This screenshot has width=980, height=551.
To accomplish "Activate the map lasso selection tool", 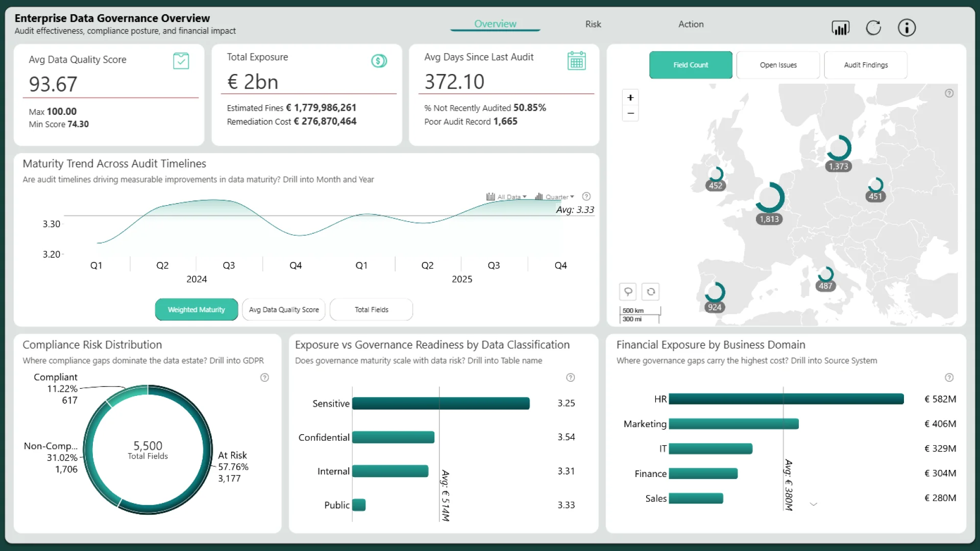I will click(x=628, y=292).
